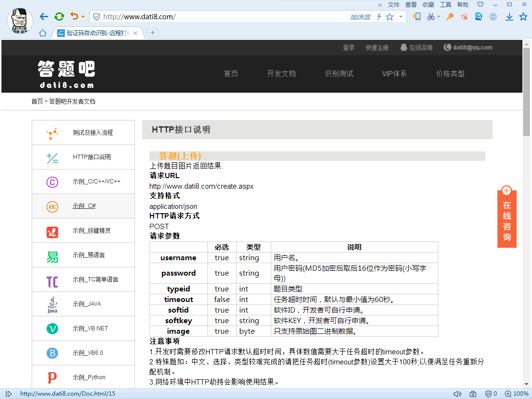Image resolution: width=532 pixels, height=399 pixels.
Task: Click the purple TC icon in sidebar
Action: (x=52, y=282)
